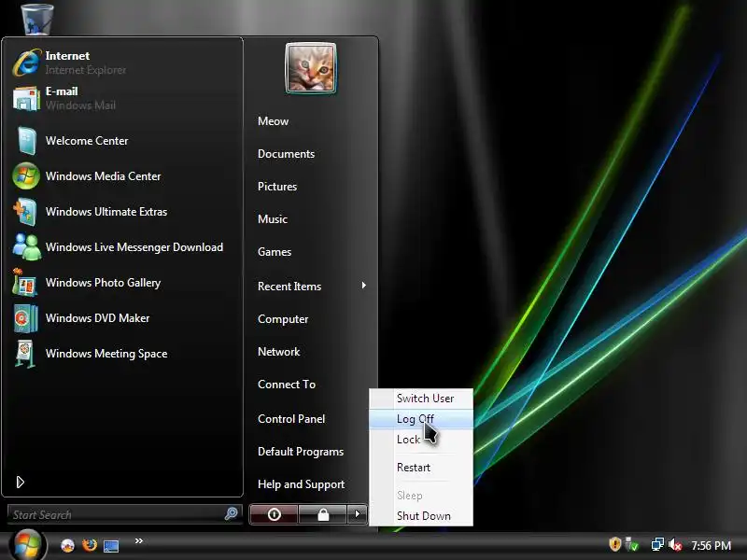Open Music from Start menu
This screenshot has width=747, height=560.
coord(273,219)
